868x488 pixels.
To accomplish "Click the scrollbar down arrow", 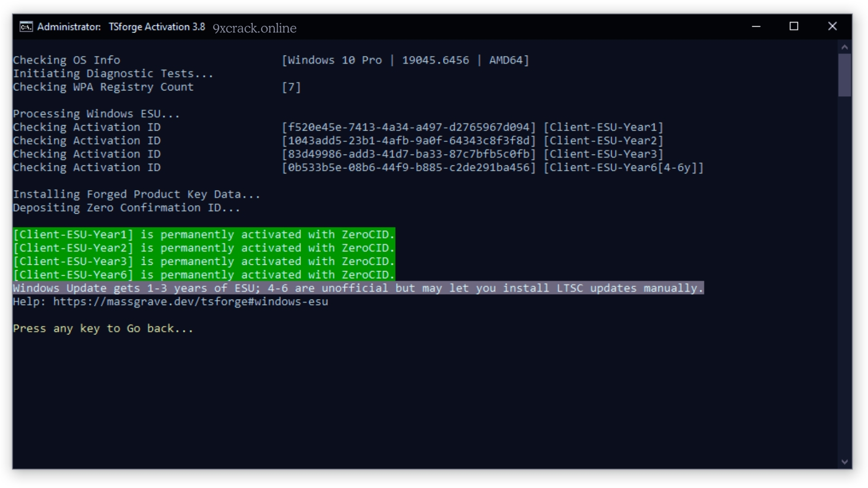I will click(844, 462).
